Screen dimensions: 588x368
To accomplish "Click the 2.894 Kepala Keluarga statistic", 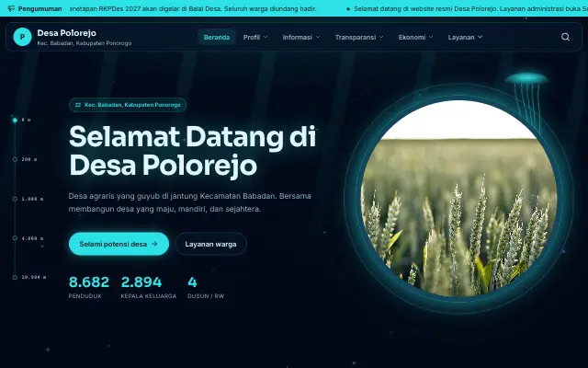I will coord(149,287).
